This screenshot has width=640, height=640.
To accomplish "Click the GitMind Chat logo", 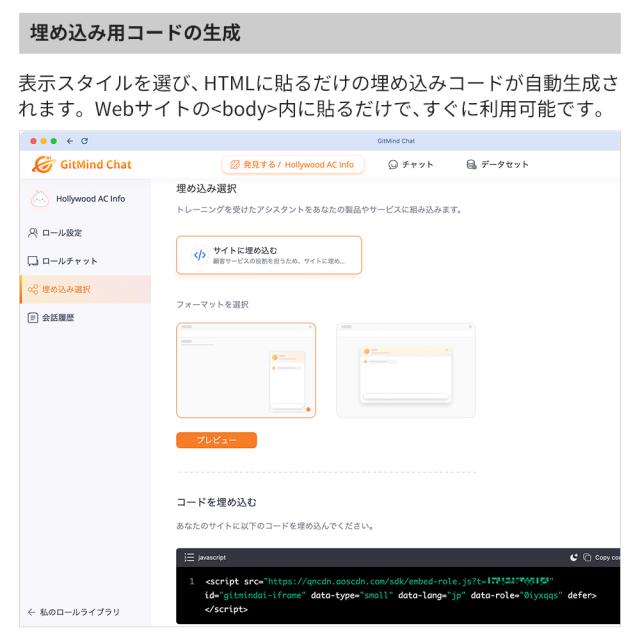I will tap(82, 164).
